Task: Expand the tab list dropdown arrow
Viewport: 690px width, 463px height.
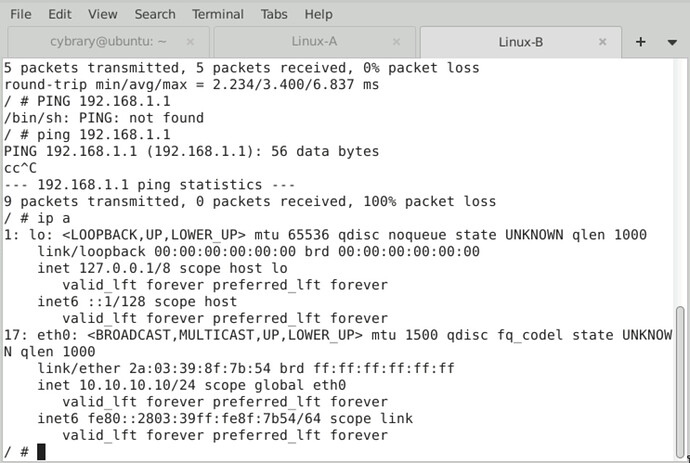Action: [669, 42]
